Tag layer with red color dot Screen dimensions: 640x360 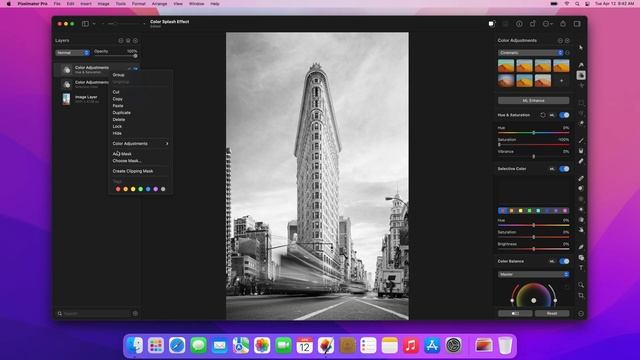pos(118,189)
